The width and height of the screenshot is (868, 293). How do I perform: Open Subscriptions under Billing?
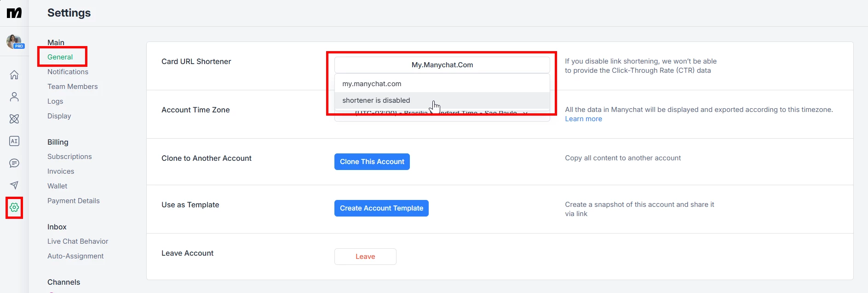[x=69, y=157]
